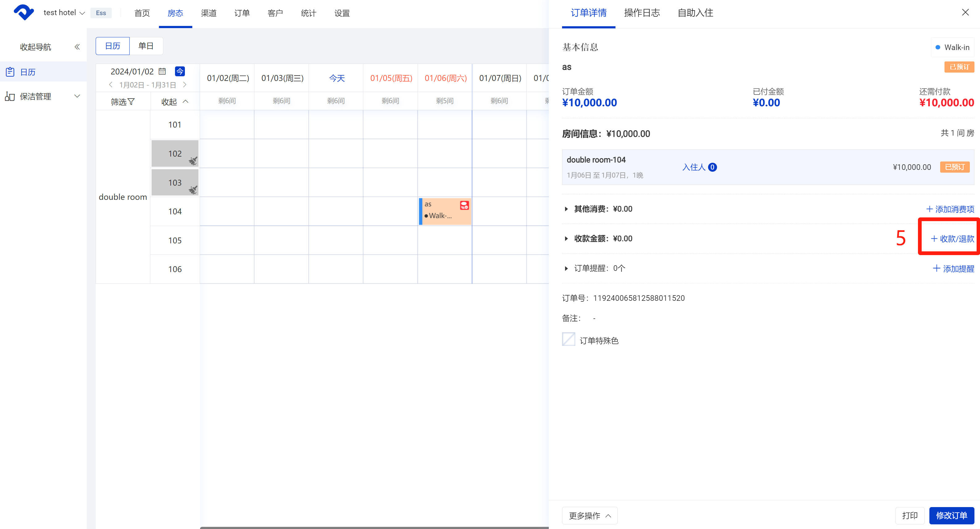Image resolution: width=980 pixels, height=529 pixels.
Task: Jump to today with the 今 icon
Action: [180, 71]
